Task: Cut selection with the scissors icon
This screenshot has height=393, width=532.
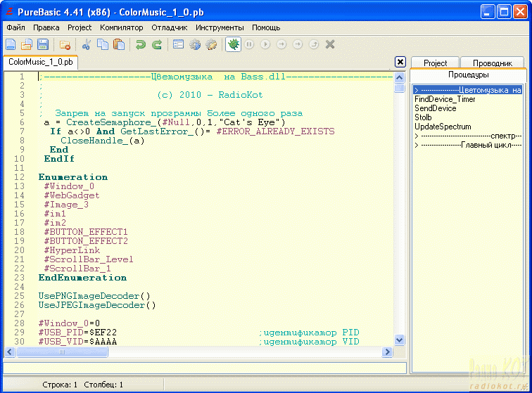Action: click(x=86, y=44)
